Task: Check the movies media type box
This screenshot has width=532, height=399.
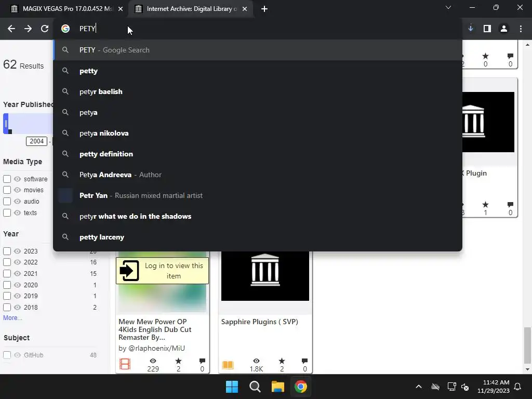Action: (7, 190)
